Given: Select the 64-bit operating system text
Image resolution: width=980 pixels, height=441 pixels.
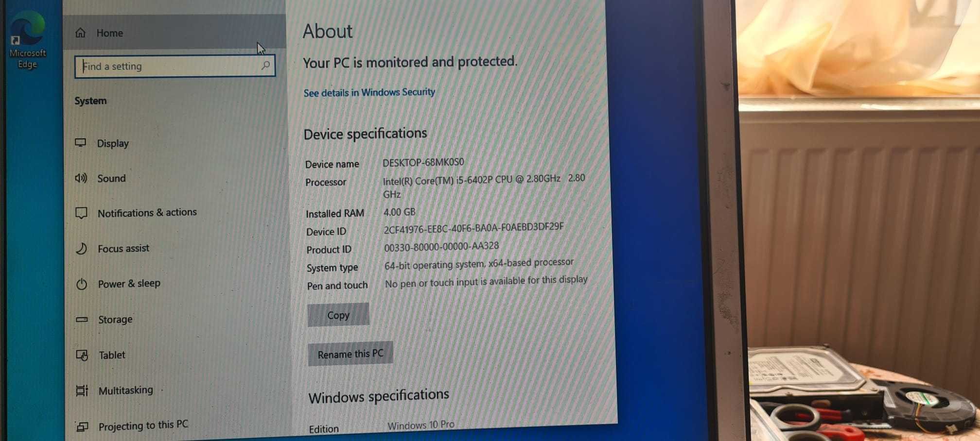Looking at the screenshot, I should 479,264.
